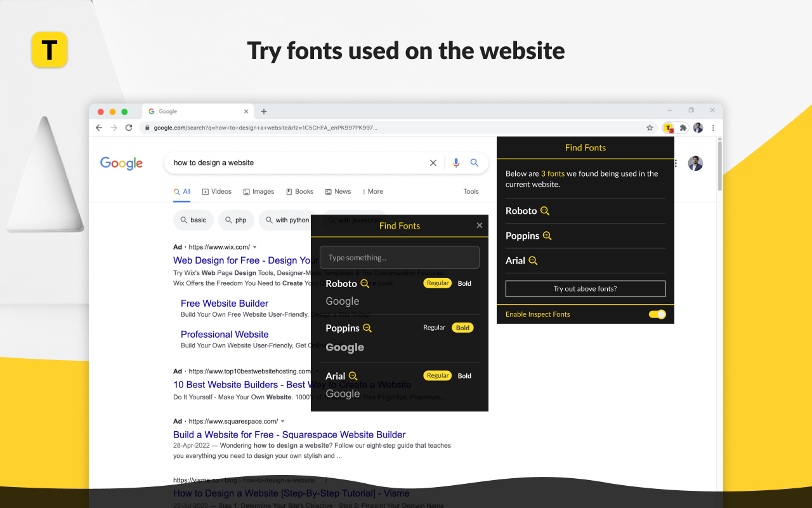Switch to the News results tab

click(x=338, y=192)
